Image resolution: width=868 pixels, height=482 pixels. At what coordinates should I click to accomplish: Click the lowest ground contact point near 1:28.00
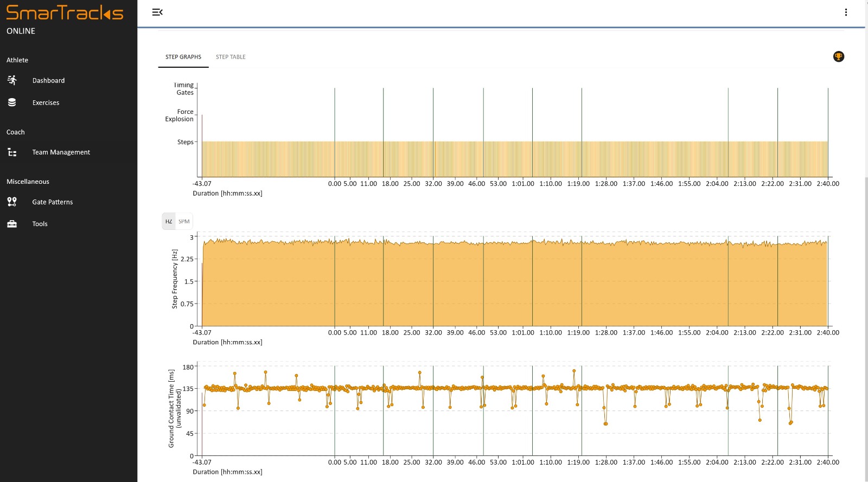point(605,423)
